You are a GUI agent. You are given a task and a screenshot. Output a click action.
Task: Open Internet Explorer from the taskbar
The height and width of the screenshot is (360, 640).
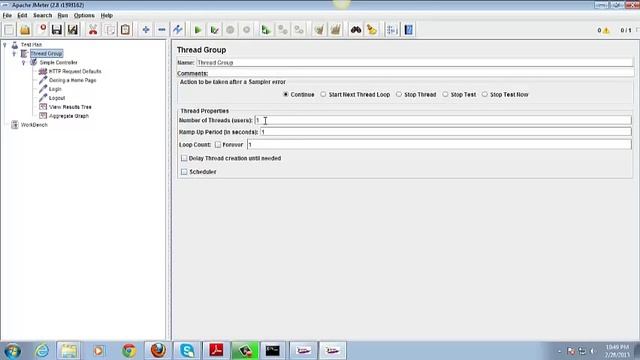42,351
